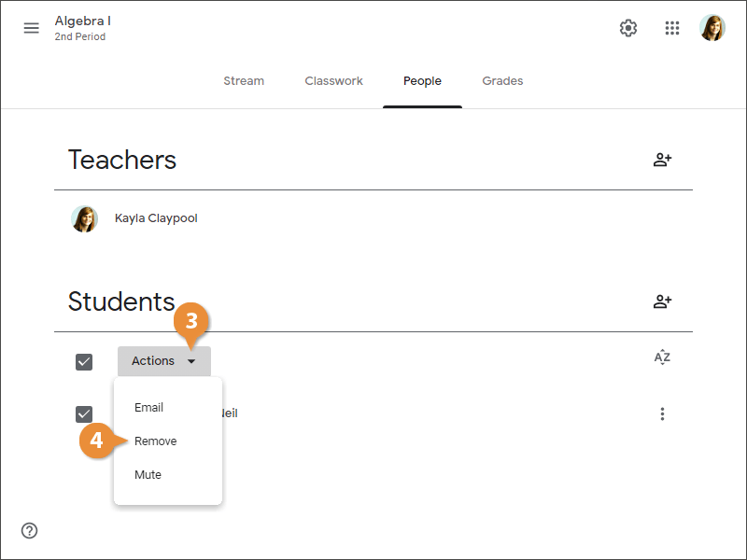Sort students with the AZ icon
Screen dimensions: 747x560
pos(662,357)
